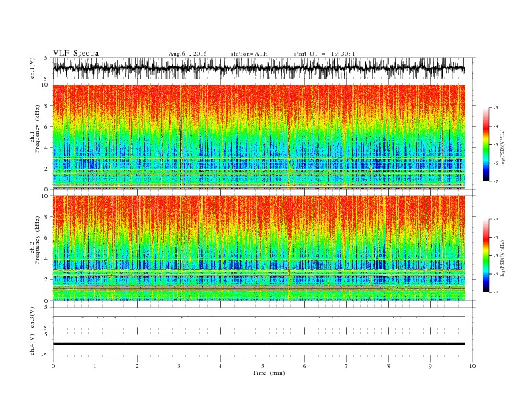Click tick label "7" on Time axis
Viewport: 532px width, 411px height.
pyautogui.click(x=347, y=366)
